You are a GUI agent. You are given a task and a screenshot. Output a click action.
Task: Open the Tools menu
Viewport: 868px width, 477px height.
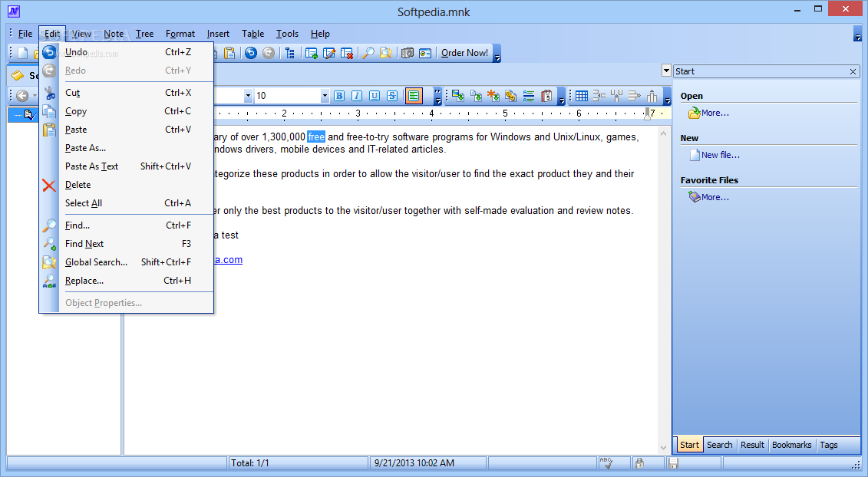[x=287, y=34]
